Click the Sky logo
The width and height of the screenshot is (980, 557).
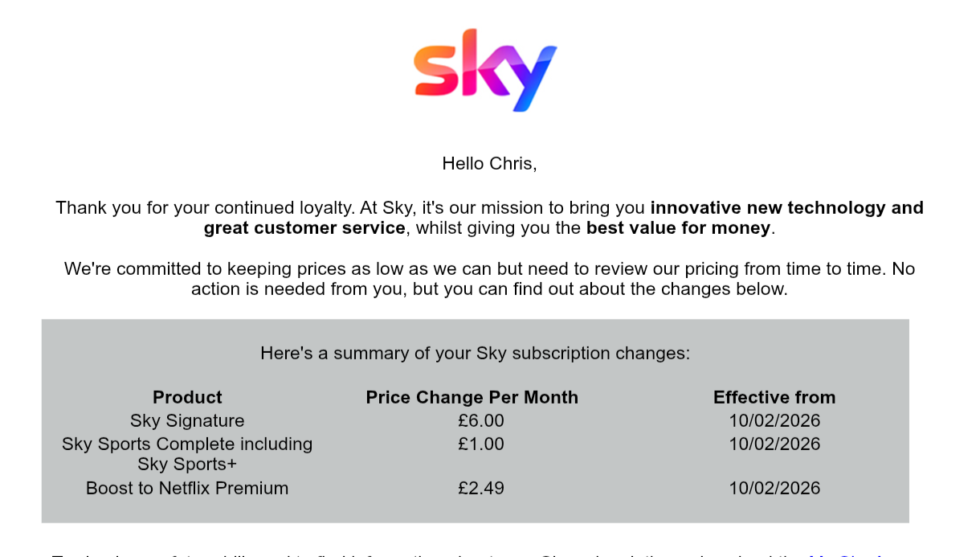pyautogui.click(x=485, y=70)
